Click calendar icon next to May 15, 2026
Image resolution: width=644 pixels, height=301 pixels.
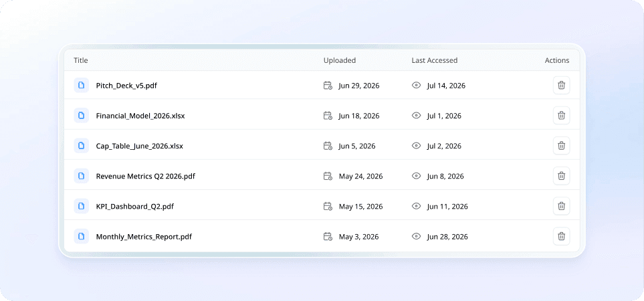(x=328, y=206)
